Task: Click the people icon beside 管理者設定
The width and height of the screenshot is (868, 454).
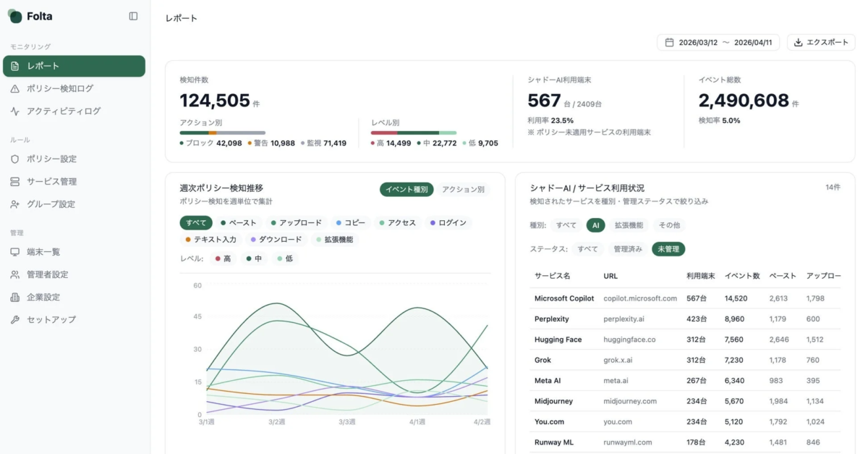Action: 15,274
